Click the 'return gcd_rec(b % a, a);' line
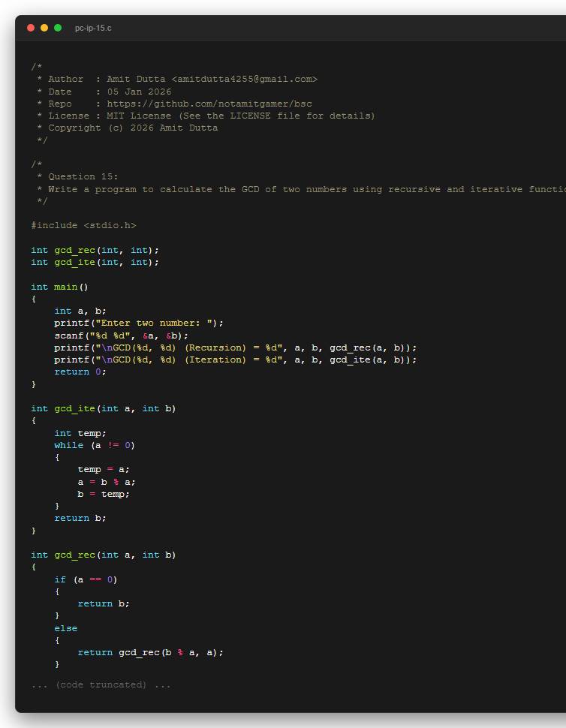 click(x=150, y=652)
